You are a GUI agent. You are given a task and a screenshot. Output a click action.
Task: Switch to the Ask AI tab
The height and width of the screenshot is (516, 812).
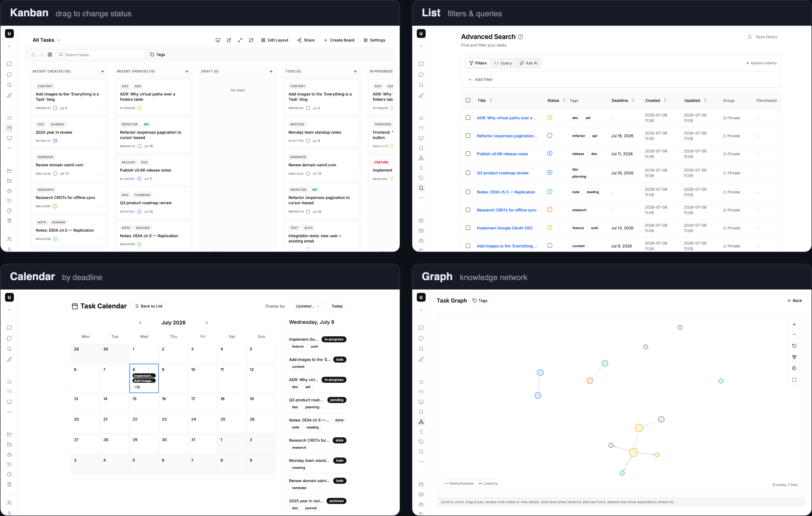(529, 63)
